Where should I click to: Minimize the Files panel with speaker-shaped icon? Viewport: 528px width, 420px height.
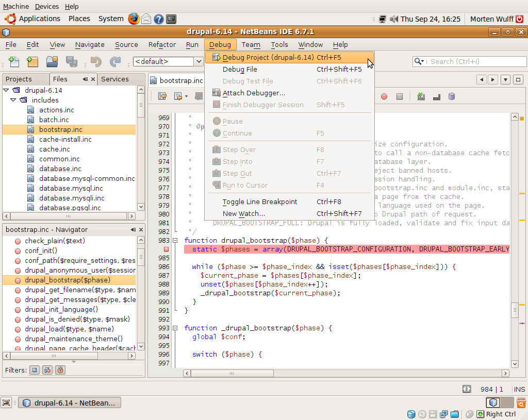85,79
